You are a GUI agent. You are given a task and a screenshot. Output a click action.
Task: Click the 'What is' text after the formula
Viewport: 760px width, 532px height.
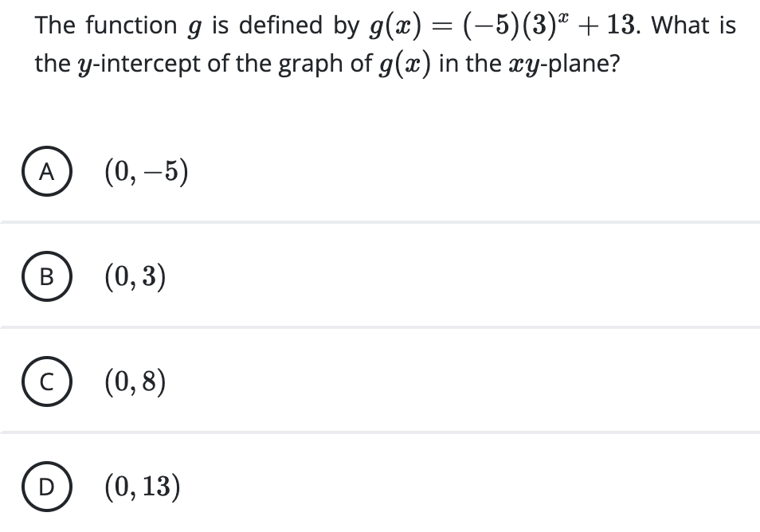tap(693, 25)
